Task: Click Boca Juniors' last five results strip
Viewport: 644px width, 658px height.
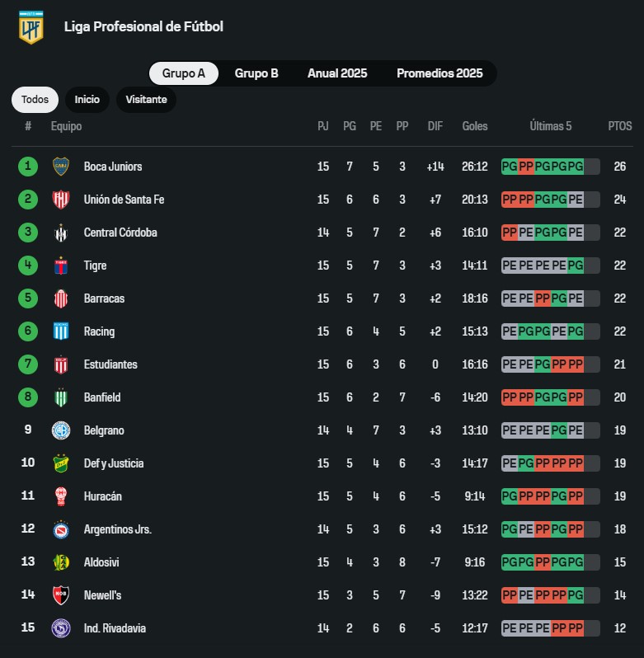Action: coord(550,167)
